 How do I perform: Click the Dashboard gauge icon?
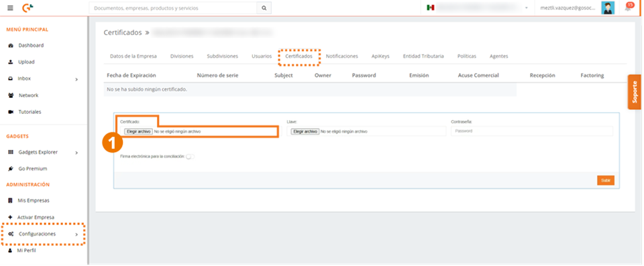[11, 46]
